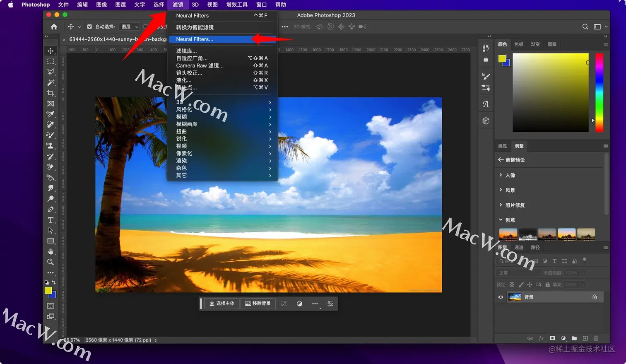Activate the Zoom tool in the toolbar
626x364 pixels.
click(51, 262)
